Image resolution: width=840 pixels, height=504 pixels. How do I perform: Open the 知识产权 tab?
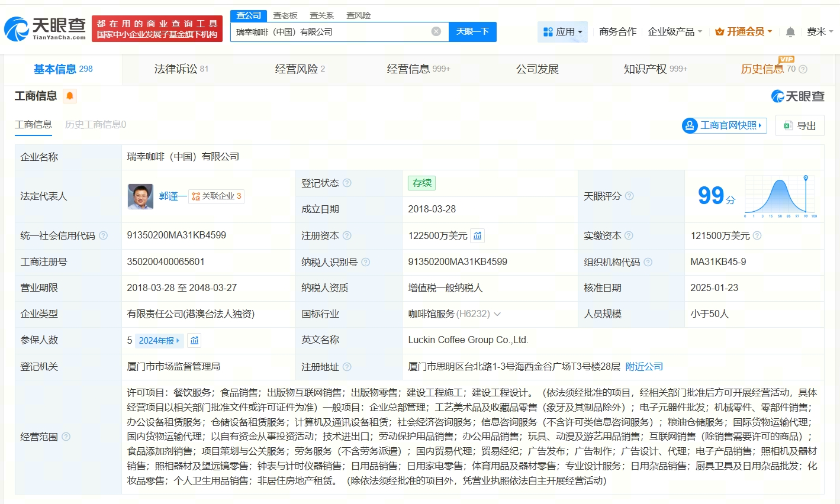click(x=655, y=69)
